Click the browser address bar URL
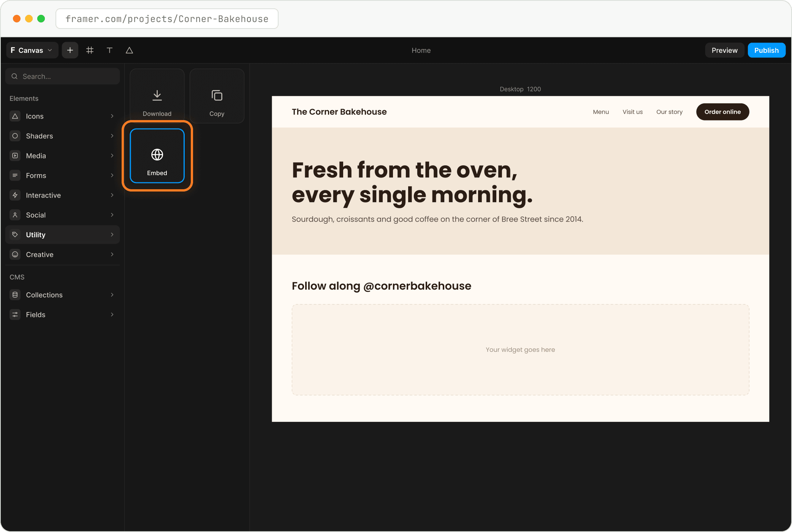Image resolution: width=792 pixels, height=532 pixels. click(167, 19)
